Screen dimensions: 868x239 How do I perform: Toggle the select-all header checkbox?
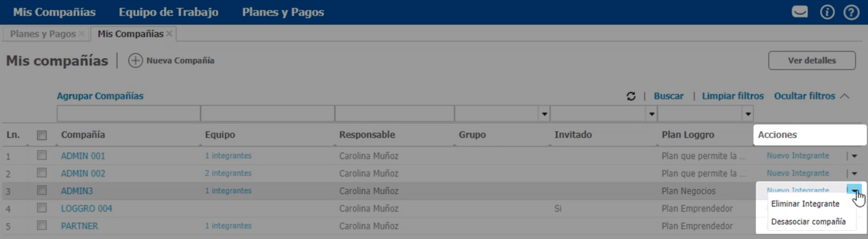(42, 135)
